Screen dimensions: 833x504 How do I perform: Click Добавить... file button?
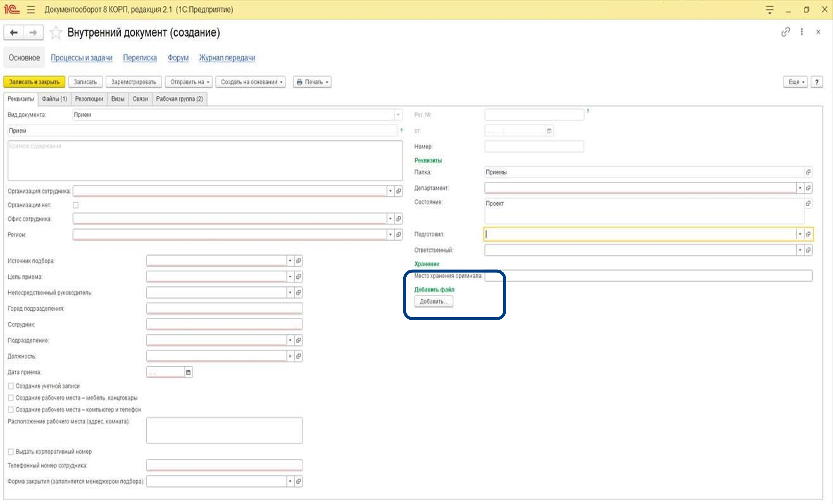click(433, 301)
